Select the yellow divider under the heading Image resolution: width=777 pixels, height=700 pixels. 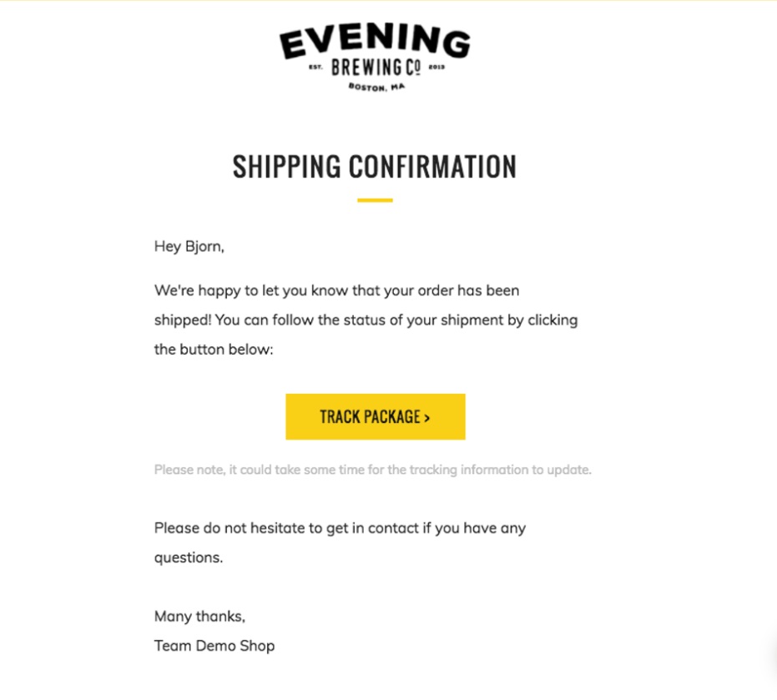376,199
